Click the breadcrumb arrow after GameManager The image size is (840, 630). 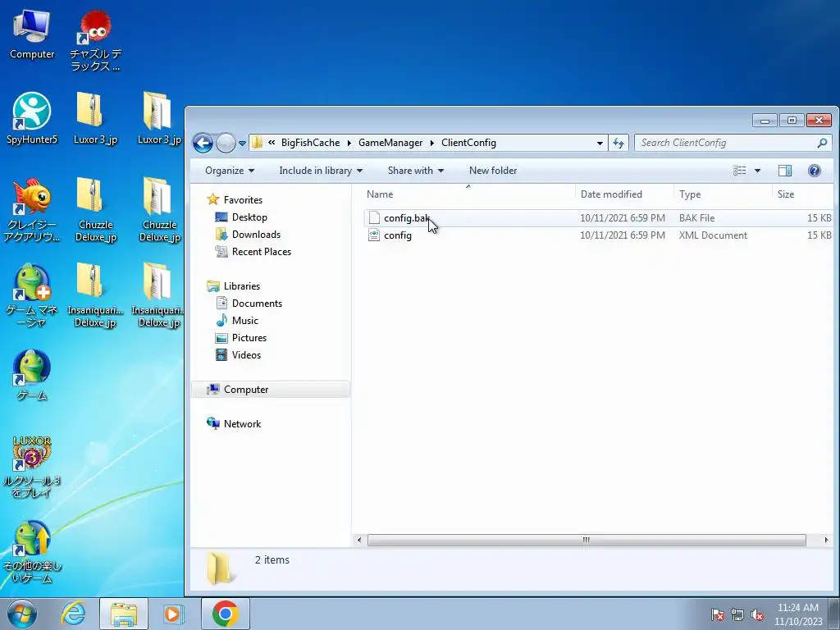431,143
